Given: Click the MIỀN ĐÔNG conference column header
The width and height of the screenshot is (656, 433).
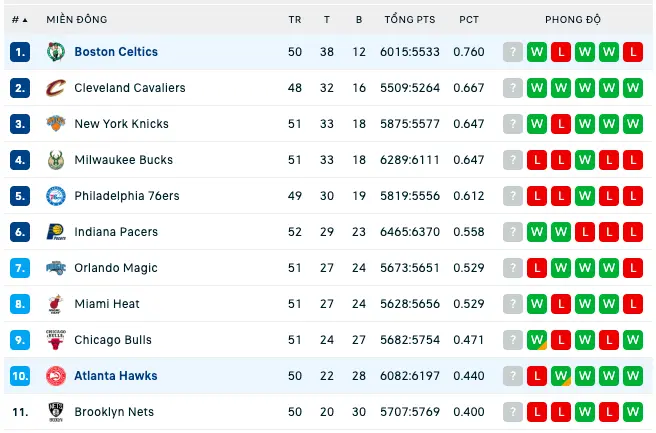Looking at the screenshot, I should pyautogui.click(x=77, y=20).
